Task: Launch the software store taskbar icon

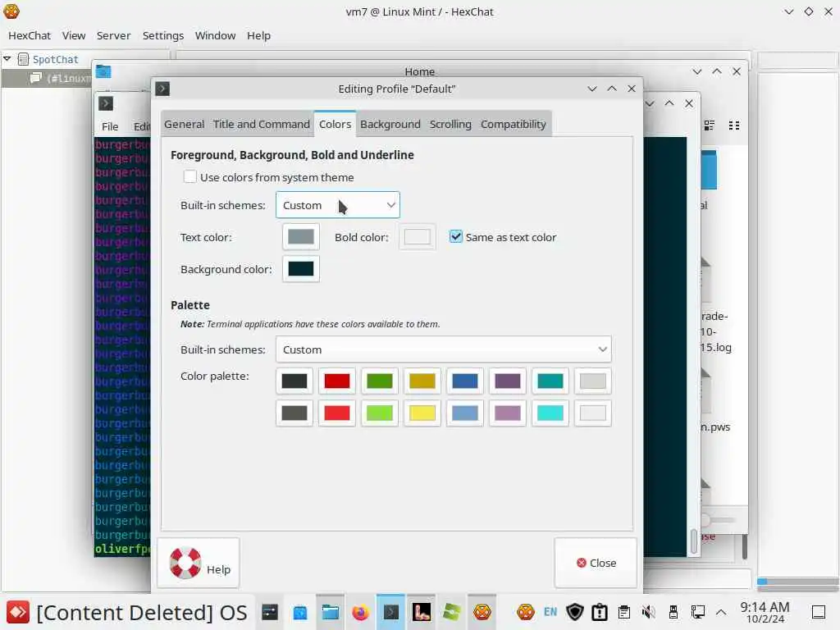Action: pos(300,612)
